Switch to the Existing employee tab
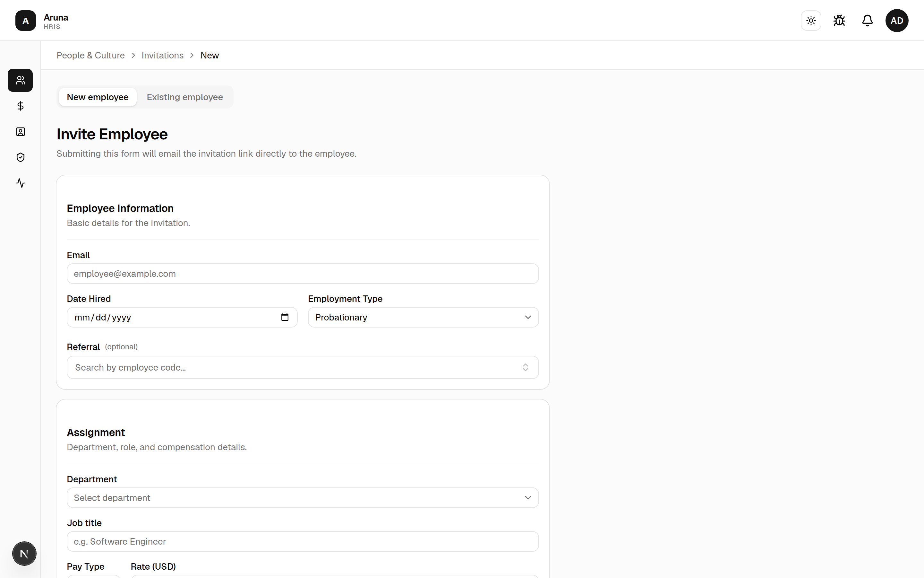The height and width of the screenshot is (578, 924). click(185, 97)
